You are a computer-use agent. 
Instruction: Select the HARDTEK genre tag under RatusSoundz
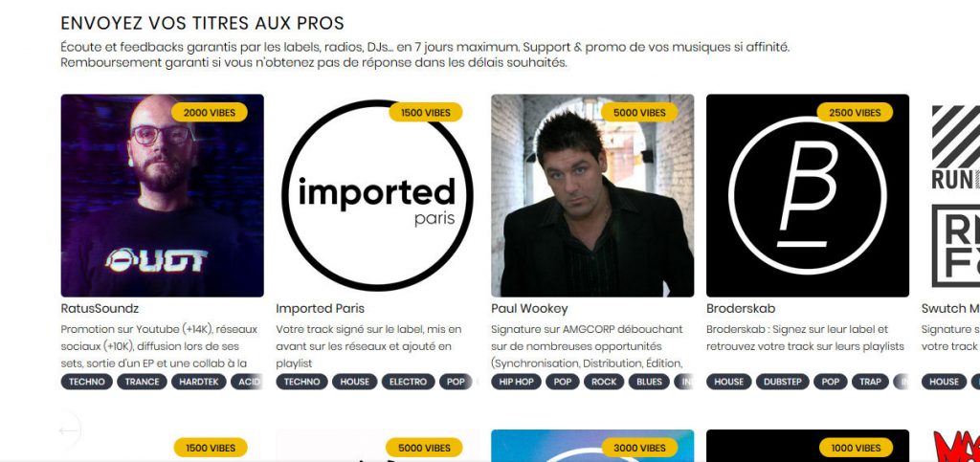coord(199,382)
